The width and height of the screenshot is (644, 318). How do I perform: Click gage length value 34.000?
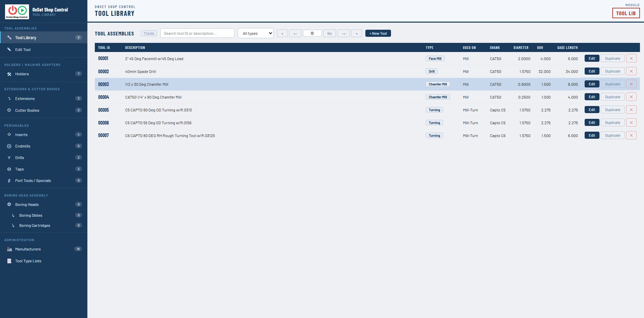point(571,72)
